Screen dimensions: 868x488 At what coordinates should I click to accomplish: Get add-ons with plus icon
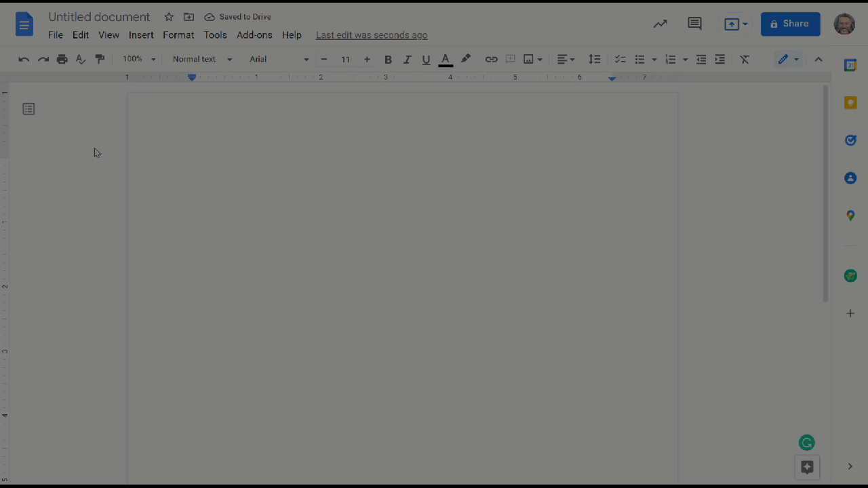(850, 313)
